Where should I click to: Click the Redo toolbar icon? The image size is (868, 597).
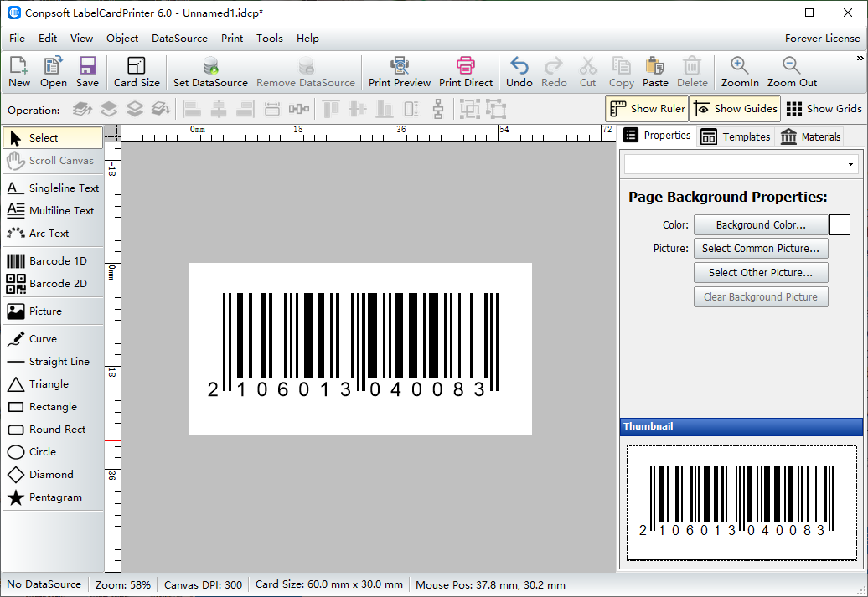coord(554,72)
